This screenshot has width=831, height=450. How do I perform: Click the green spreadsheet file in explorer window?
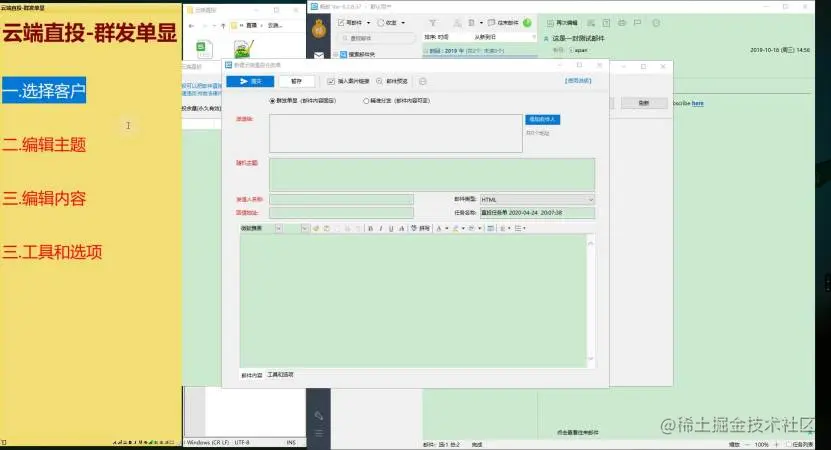(204, 49)
